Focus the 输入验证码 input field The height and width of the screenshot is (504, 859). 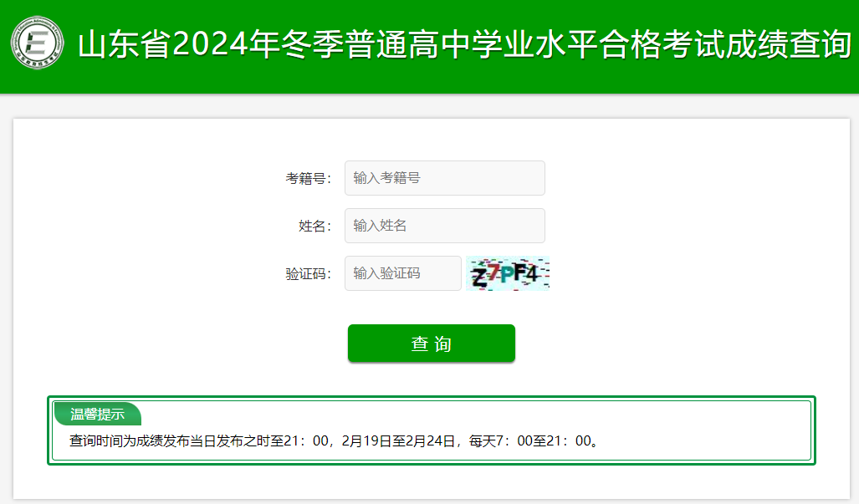403,273
